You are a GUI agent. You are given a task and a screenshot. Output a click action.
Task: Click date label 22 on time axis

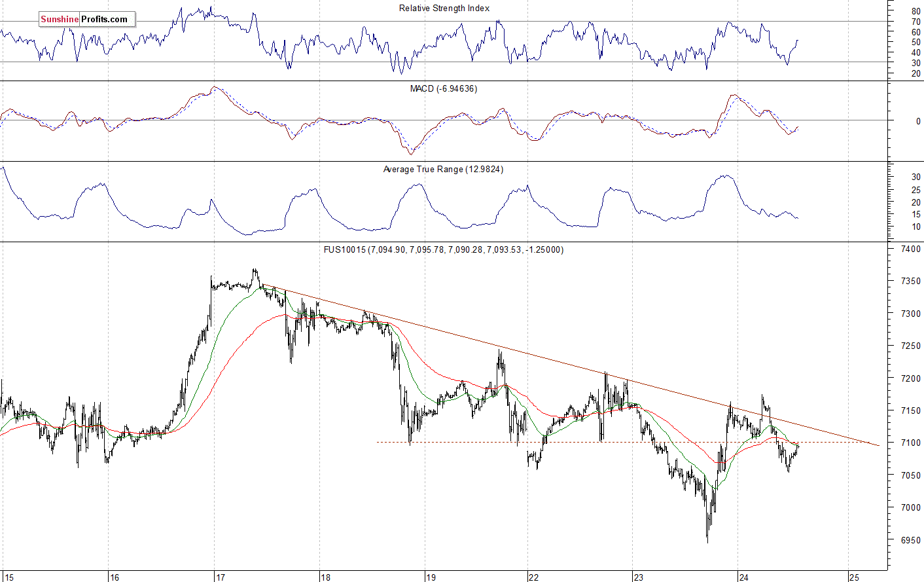click(533, 577)
